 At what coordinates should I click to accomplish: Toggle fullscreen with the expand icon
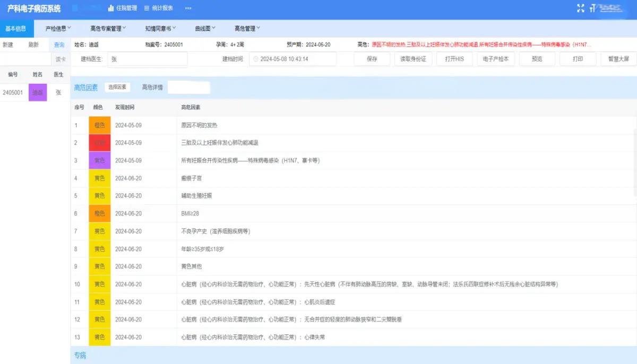(580, 8)
